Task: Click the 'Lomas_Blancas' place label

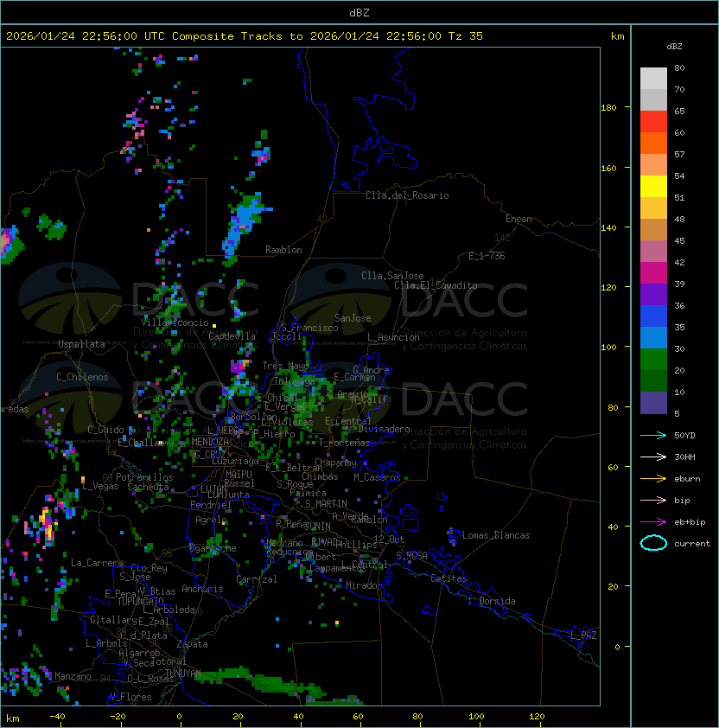Action: point(496,535)
